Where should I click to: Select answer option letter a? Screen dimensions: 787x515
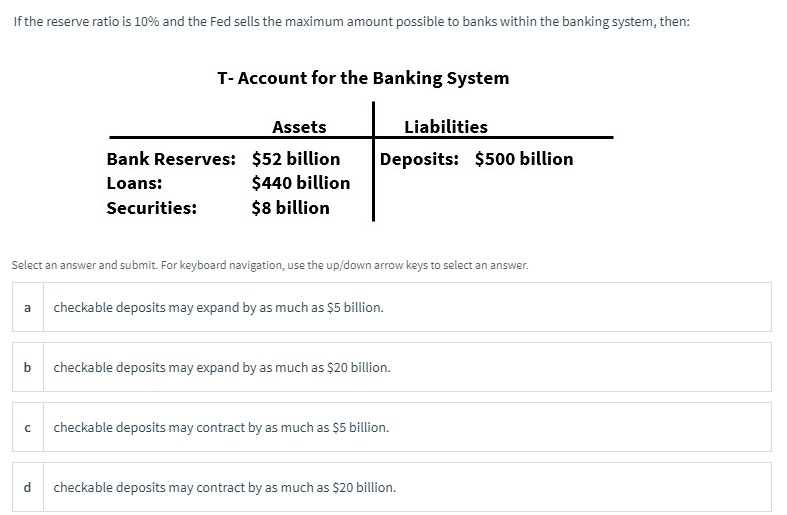(28, 307)
